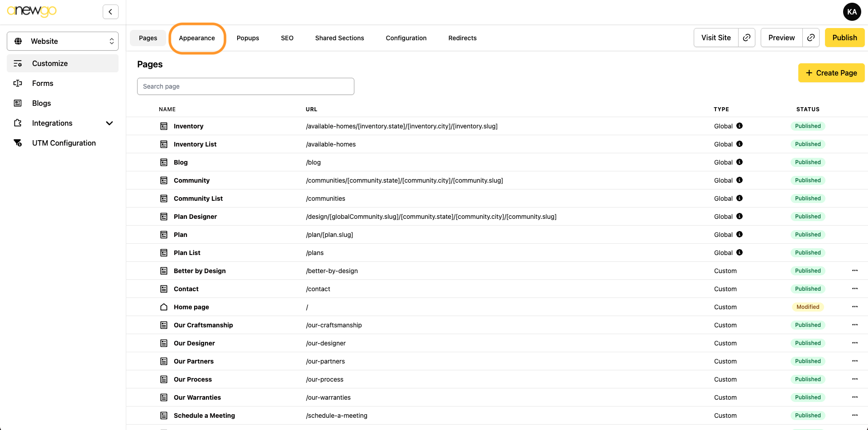Open three-dot menu for Contact page
This screenshot has height=430, width=868.
(854, 288)
